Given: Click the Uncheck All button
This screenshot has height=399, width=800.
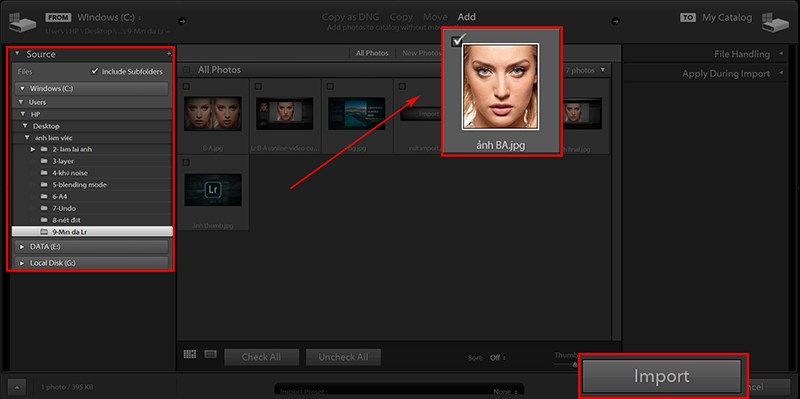Looking at the screenshot, I should tap(343, 357).
